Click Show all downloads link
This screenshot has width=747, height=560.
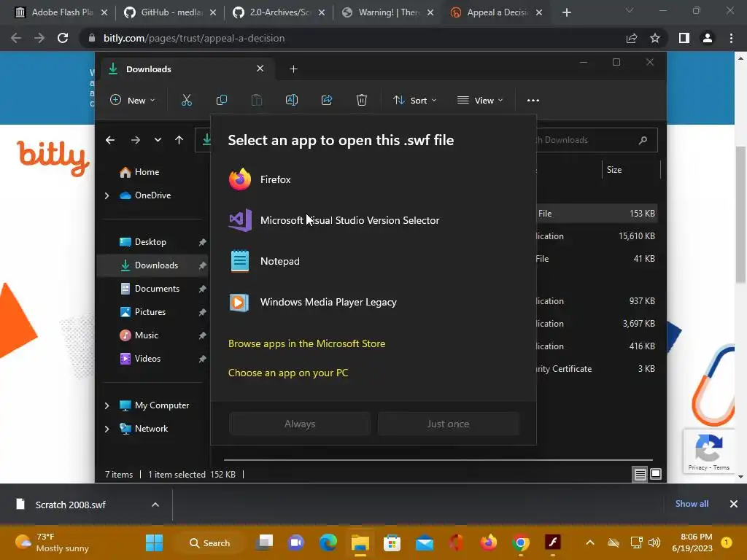tap(692, 504)
